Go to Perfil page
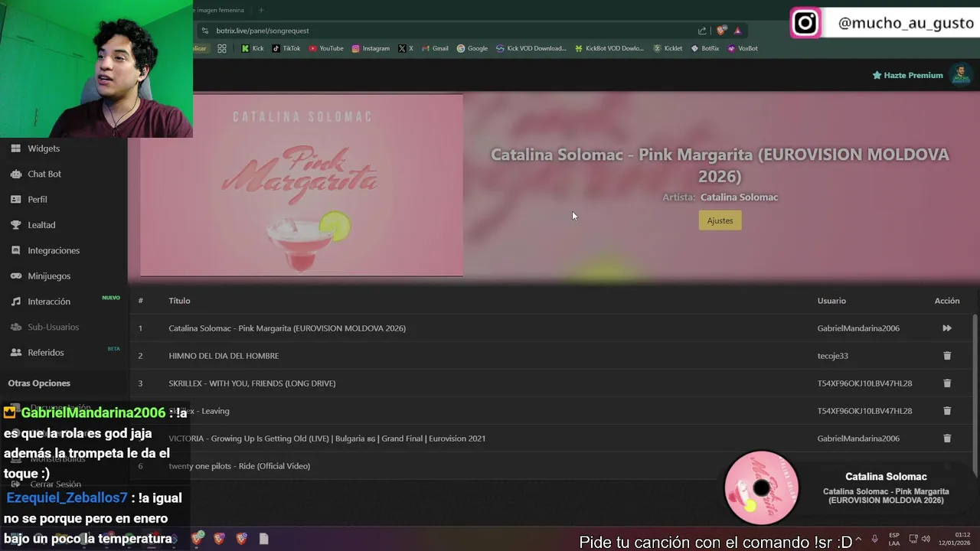 coord(38,199)
